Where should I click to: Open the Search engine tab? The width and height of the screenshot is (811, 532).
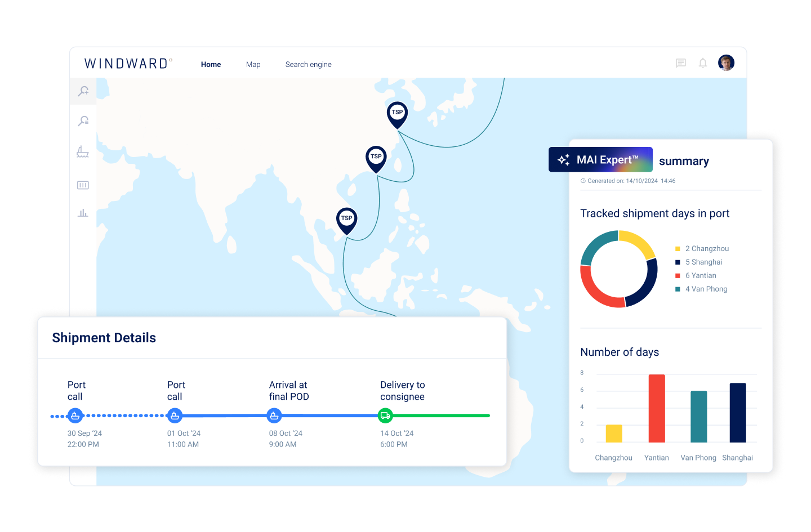coord(308,65)
